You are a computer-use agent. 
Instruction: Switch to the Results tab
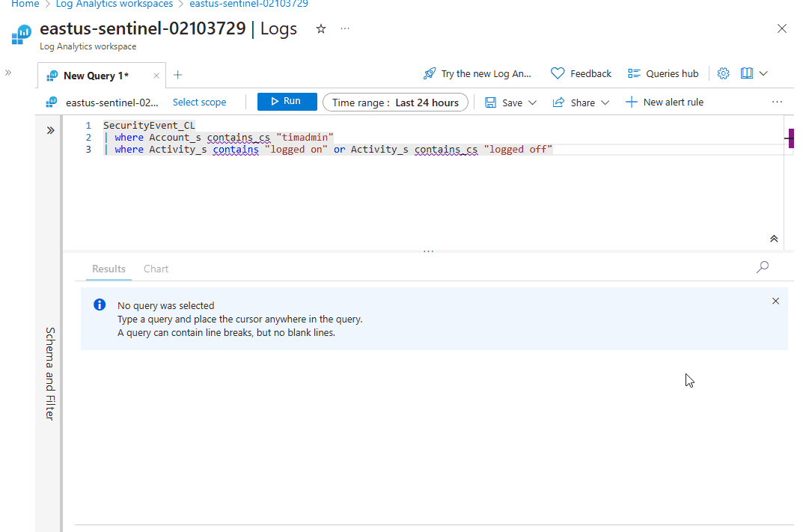109,269
